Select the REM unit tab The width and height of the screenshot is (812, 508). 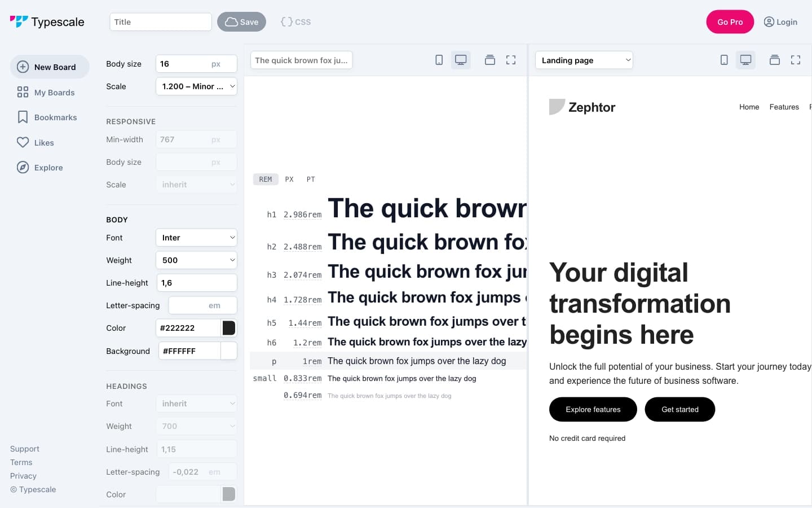[266, 179]
